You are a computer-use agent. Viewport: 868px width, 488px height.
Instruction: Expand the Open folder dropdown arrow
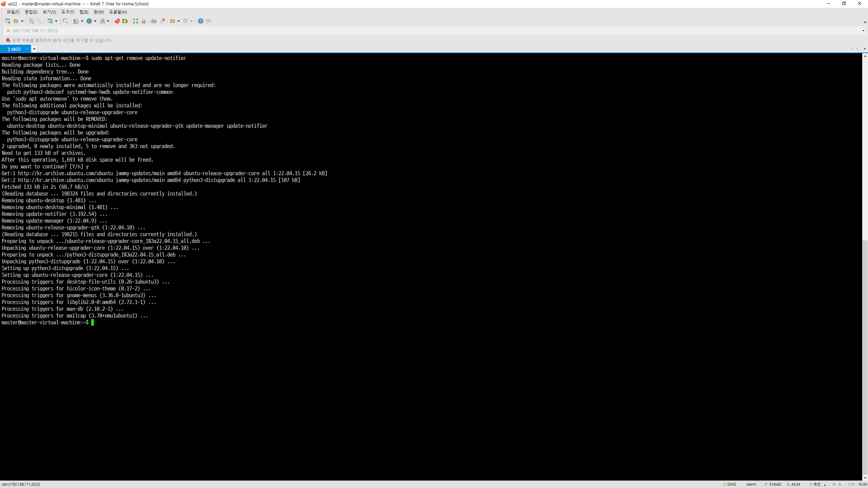point(22,21)
